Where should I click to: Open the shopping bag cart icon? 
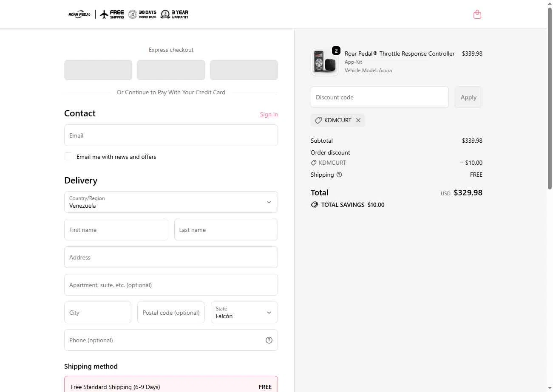pyautogui.click(x=477, y=14)
